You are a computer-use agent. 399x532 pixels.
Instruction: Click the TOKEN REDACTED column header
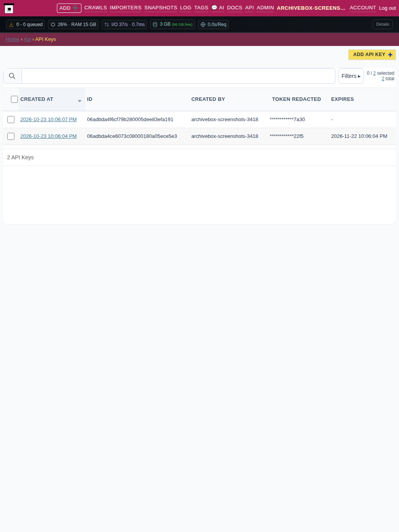(297, 99)
